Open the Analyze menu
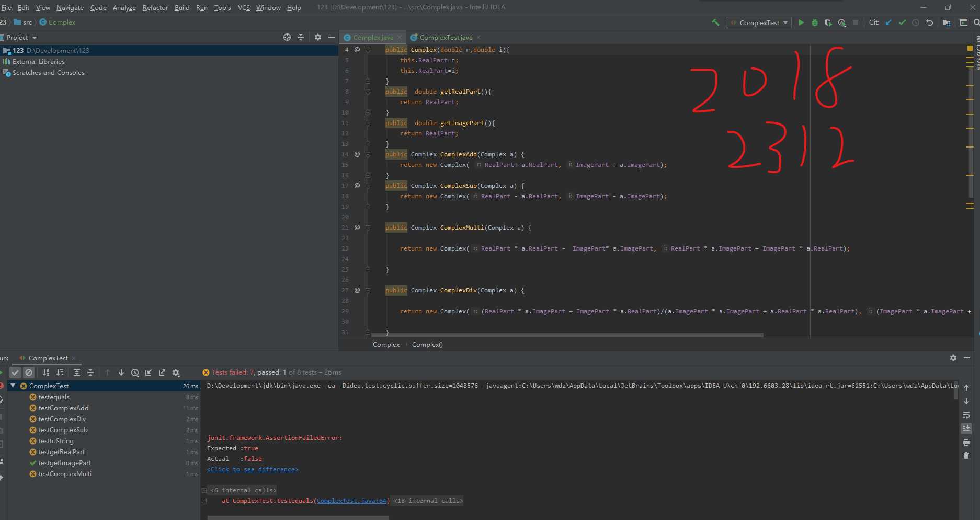Image resolution: width=980 pixels, height=520 pixels. pyautogui.click(x=124, y=7)
